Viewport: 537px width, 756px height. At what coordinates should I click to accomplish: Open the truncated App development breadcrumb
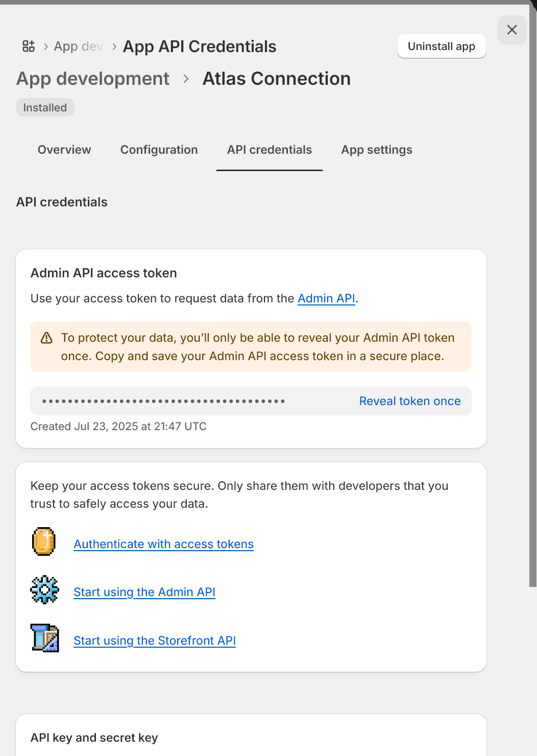click(x=79, y=46)
